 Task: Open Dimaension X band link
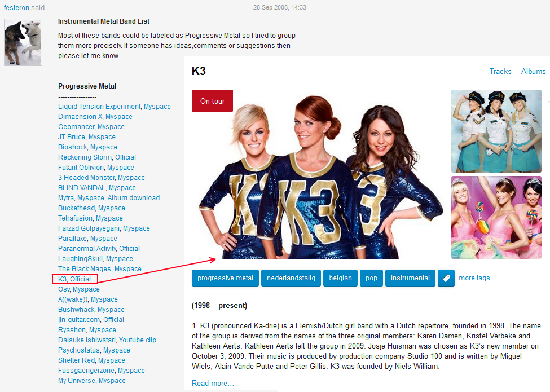pyautogui.click(x=80, y=116)
